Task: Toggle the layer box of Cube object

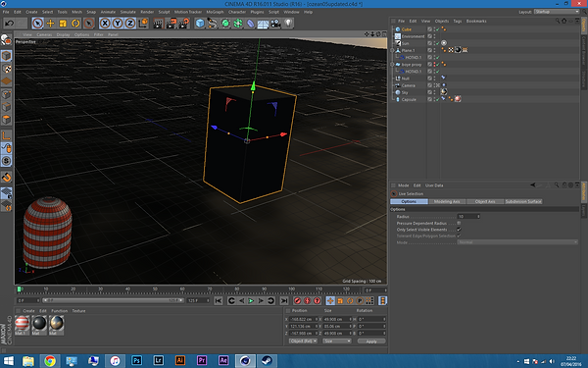Action: tap(430, 29)
